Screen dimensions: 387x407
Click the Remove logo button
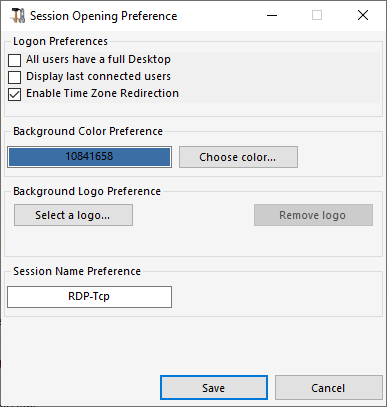[x=313, y=215]
